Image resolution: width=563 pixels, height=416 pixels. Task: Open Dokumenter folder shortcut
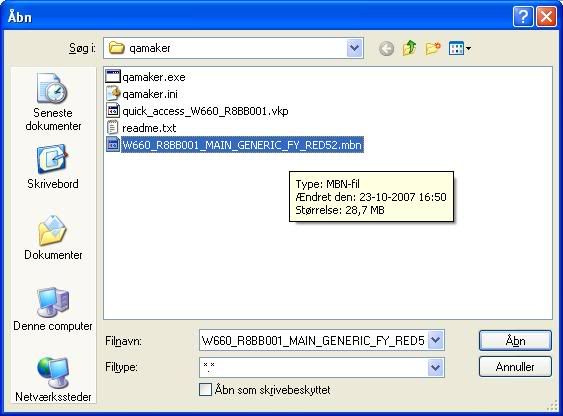point(53,238)
